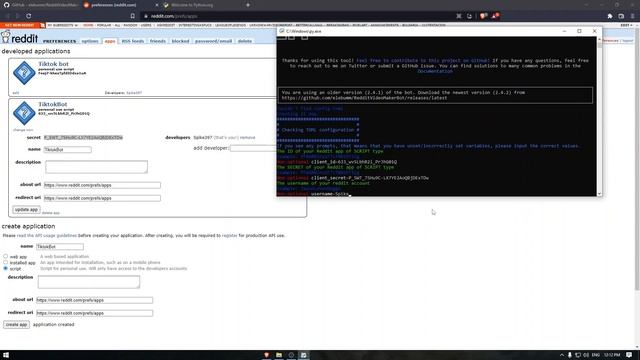Click the TiktokBot app diamond icon
640x360 pixels.
(24, 113)
